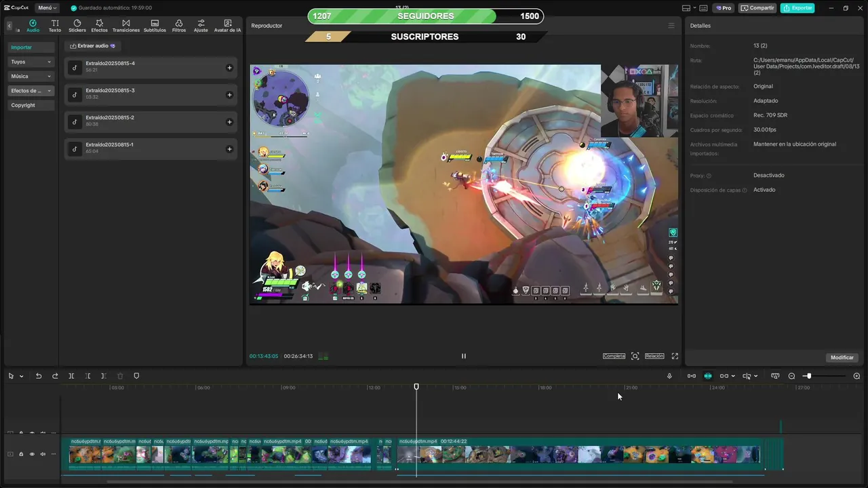Viewport: 868px width, 488px height.
Task: Pause the video playback
Action: tap(464, 356)
